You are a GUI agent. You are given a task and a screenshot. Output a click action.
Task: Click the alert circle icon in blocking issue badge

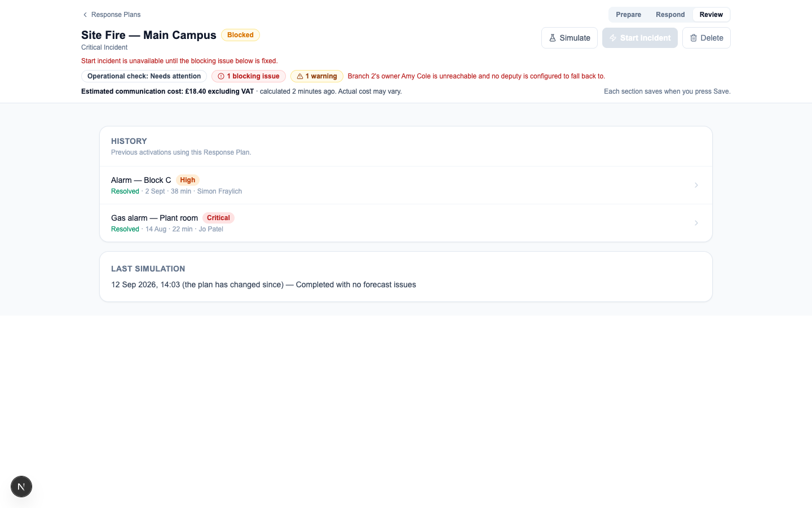[x=221, y=76]
